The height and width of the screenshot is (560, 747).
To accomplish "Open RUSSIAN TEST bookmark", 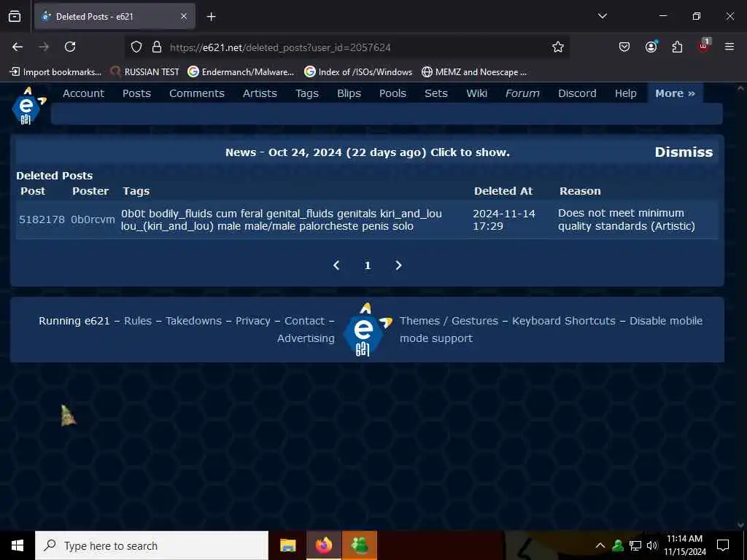I will coord(145,72).
